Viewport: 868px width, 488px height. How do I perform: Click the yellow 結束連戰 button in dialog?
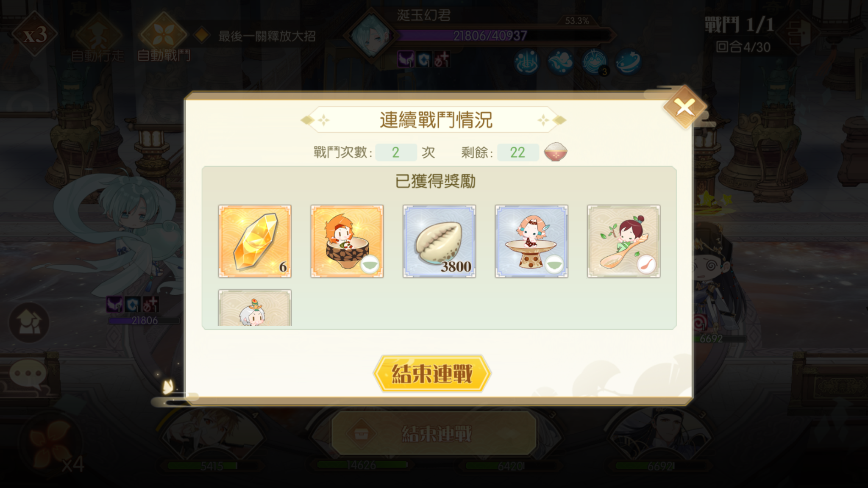pyautogui.click(x=432, y=374)
